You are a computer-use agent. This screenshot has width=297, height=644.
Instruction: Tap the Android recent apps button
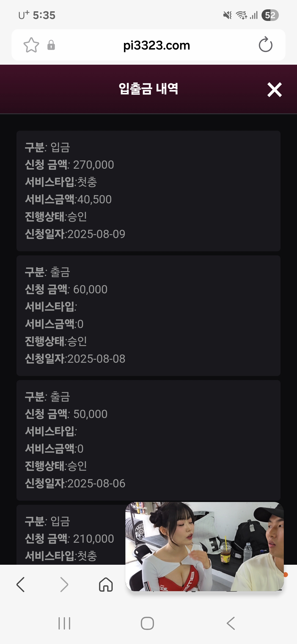tap(64, 623)
